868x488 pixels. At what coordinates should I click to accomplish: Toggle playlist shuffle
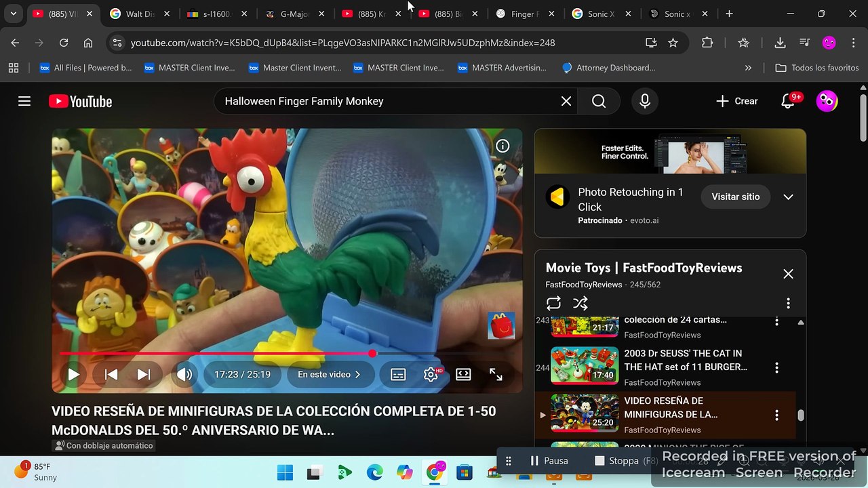pos(580,303)
